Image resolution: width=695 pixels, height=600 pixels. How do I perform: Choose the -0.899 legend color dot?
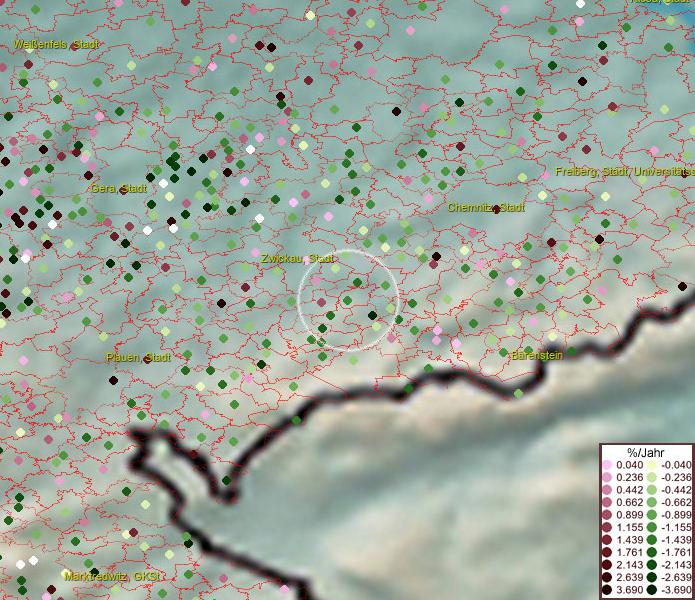tap(652, 515)
